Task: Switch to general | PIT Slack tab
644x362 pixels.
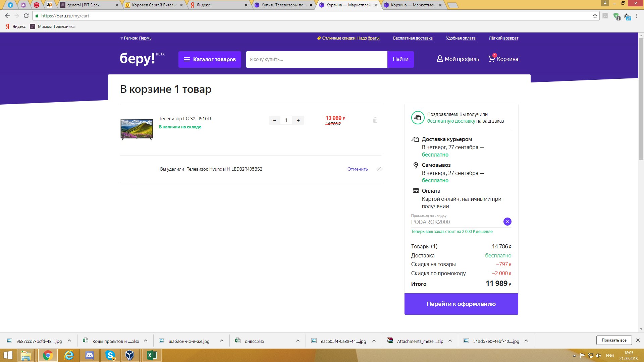Action: [x=88, y=5]
